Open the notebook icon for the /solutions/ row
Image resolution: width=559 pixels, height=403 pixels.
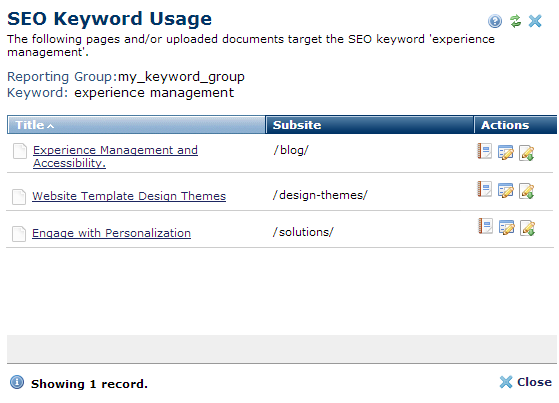click(486, 226)
